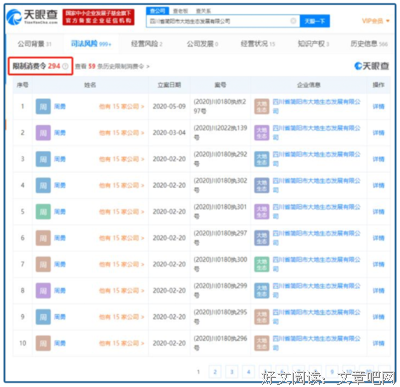
Task: Open 周贵's avatar in row 4
Action: (43, 185)
